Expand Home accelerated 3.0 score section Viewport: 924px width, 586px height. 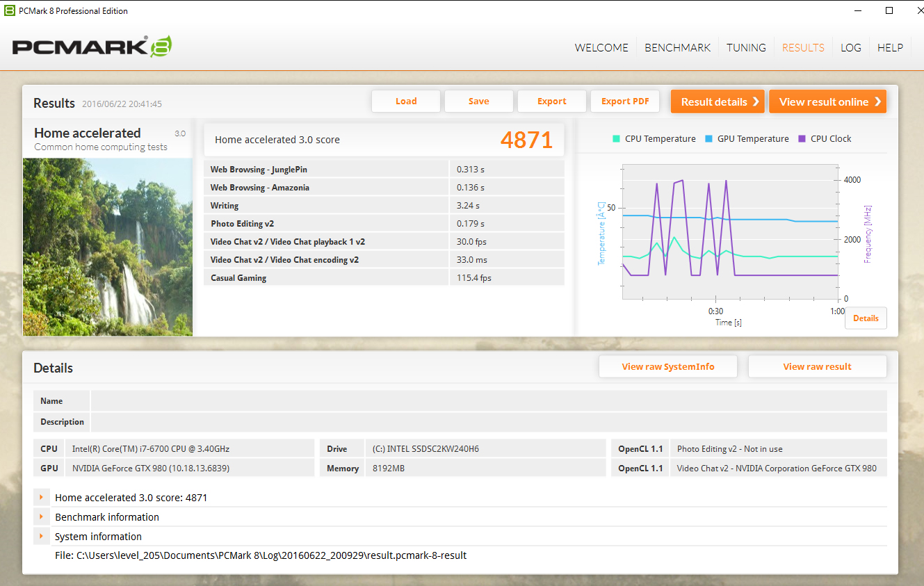[x=42, y=498]
